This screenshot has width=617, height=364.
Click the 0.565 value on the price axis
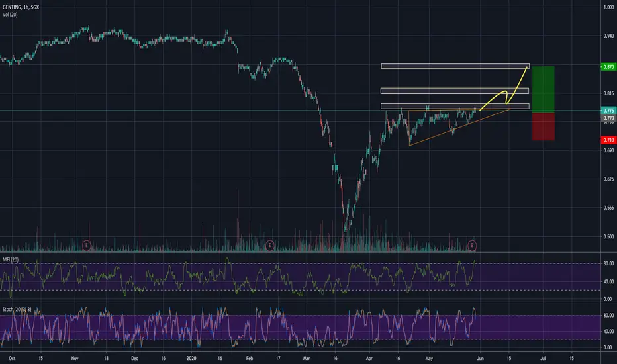608,208
